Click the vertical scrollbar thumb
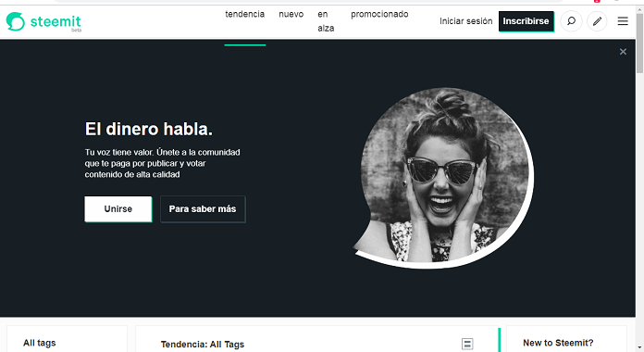644x352 pixels. 639,44
